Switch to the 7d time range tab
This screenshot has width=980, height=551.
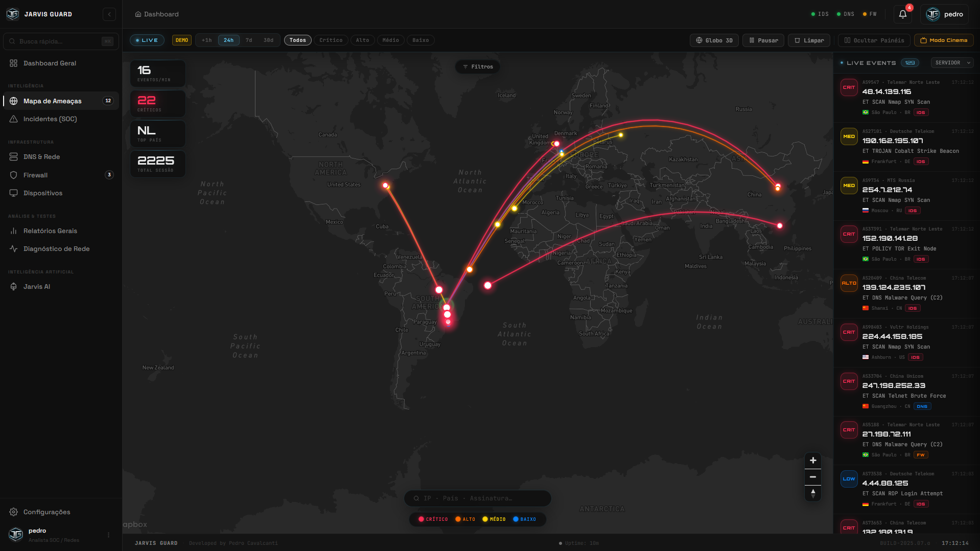[x=249, y=40]
